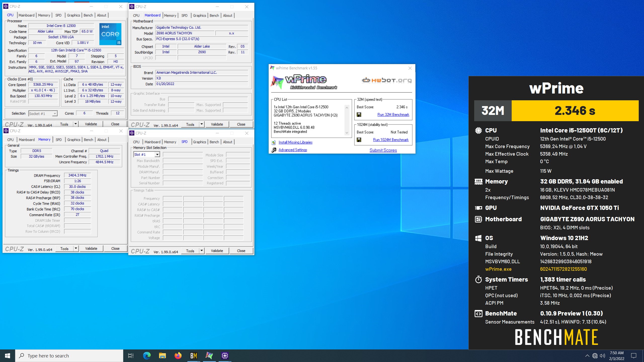Click the 32M score 2.346 s banner
The width and height of the screenshot is (644, 362).
[x=556, y=111]
